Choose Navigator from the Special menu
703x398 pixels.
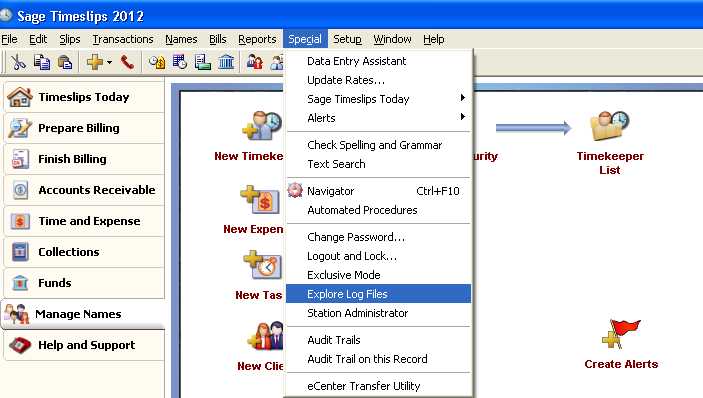(x=378, y=191)
